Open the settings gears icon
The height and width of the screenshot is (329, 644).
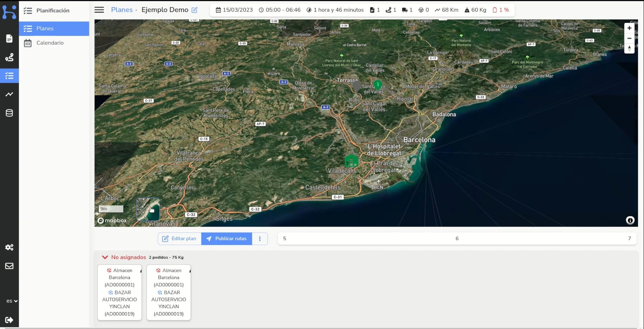point(9,247)
